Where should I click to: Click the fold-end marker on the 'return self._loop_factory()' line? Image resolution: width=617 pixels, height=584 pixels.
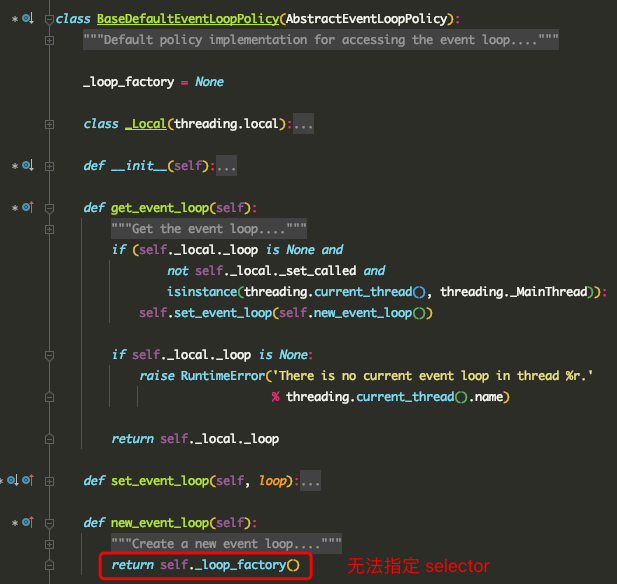pos(49,565)
